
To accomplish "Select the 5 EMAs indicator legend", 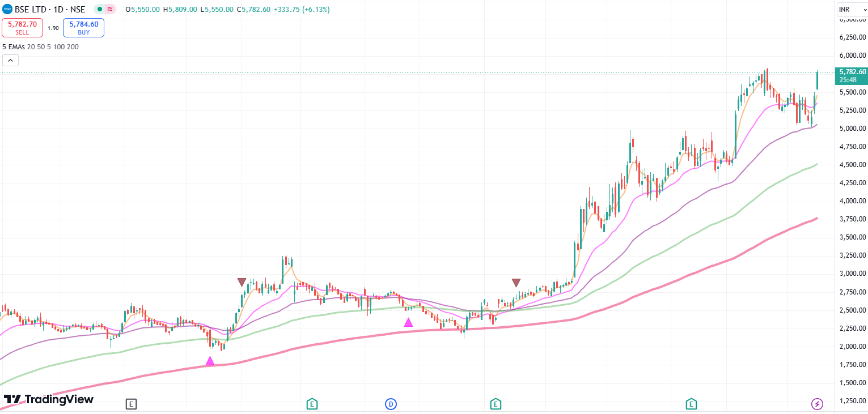I will tap(13, 46).
